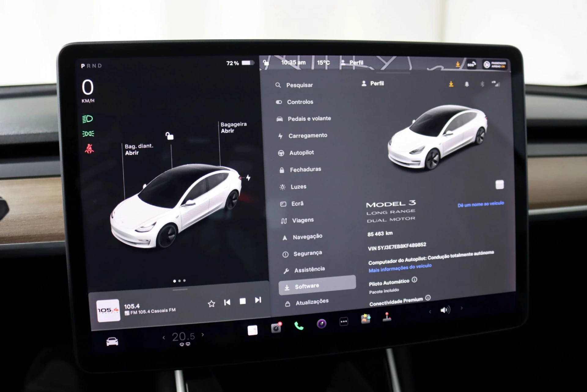Viewport: 587px width, 392px height.
Task: Open Mais informações do veículo link
Action: point(400,268)
